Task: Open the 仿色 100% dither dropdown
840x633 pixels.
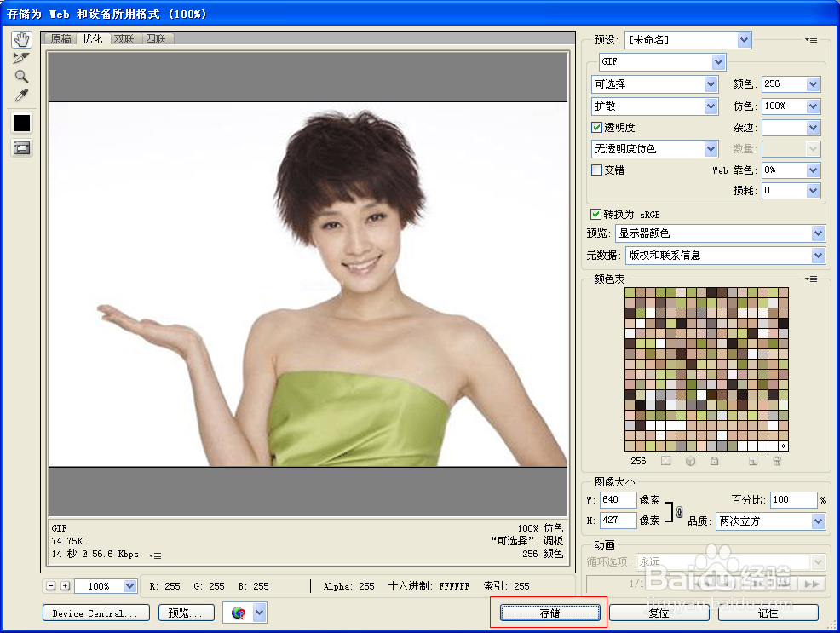Action: coord(791,106)
